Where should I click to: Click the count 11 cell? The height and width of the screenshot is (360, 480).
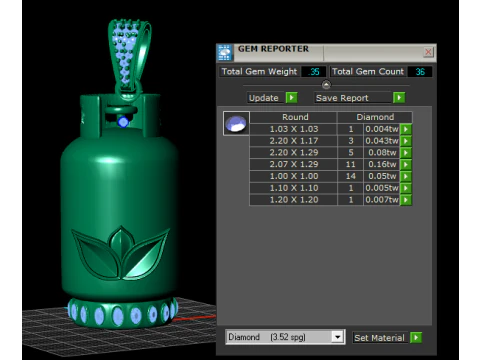point(350,164)
